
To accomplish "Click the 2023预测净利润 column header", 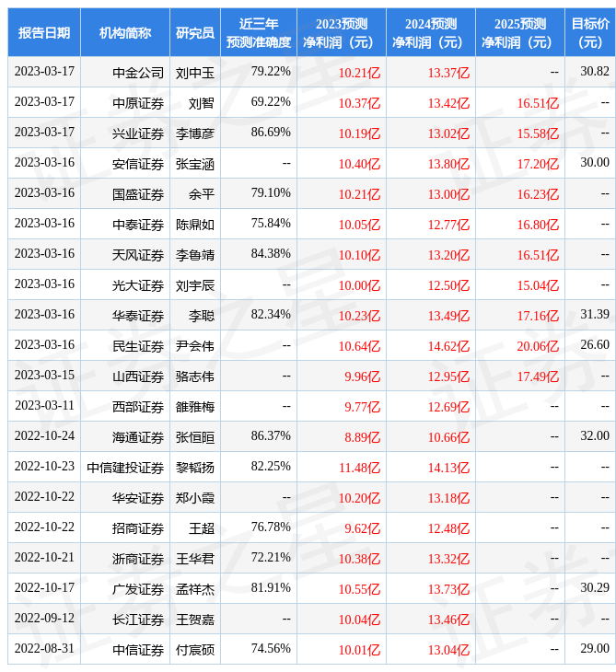I will coord(342,32).
